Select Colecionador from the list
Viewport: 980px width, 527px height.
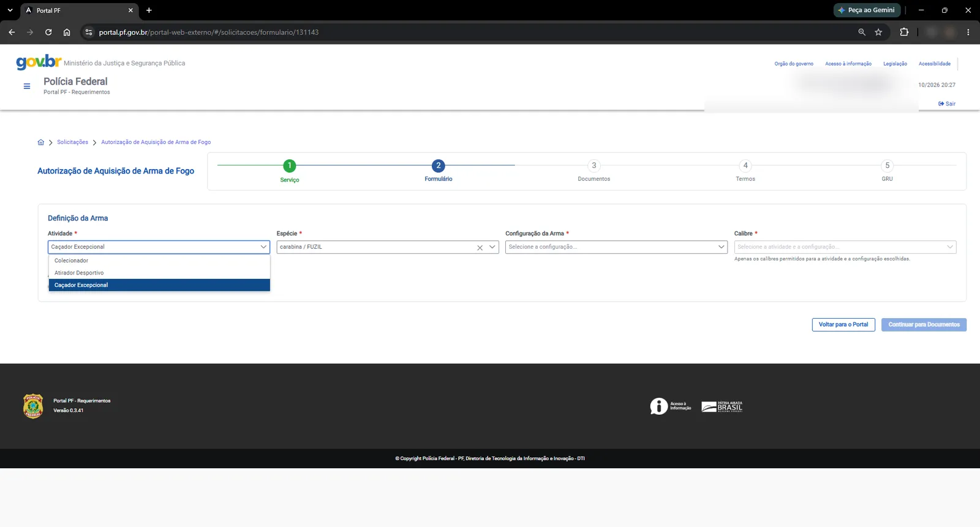tap(159, 260)
